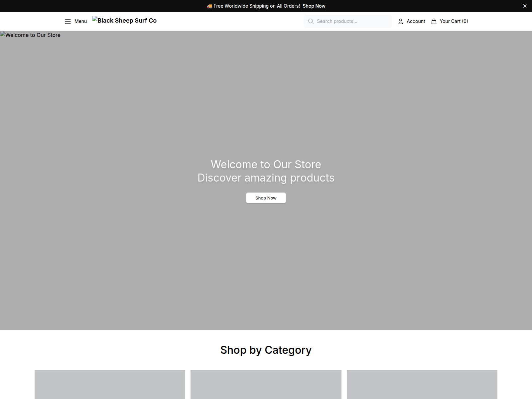
Task: Open the middle category card thumbnail
Action: click(x=266, y=384)
